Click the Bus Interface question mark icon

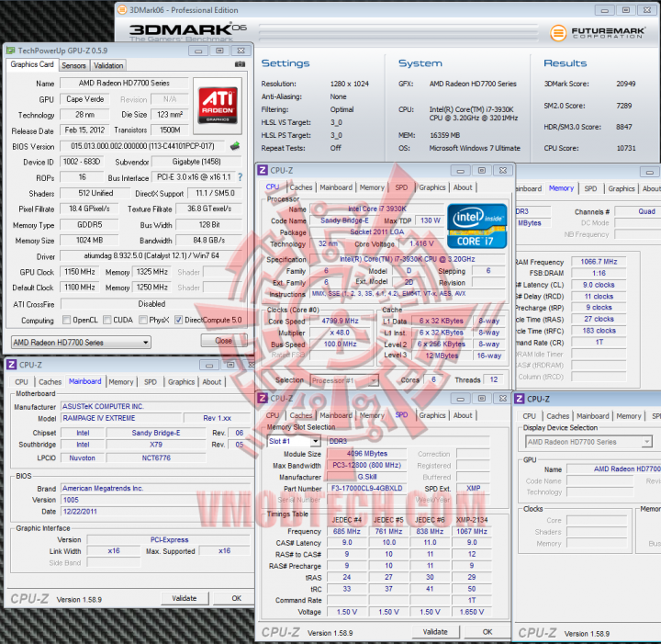click(241, 177)
